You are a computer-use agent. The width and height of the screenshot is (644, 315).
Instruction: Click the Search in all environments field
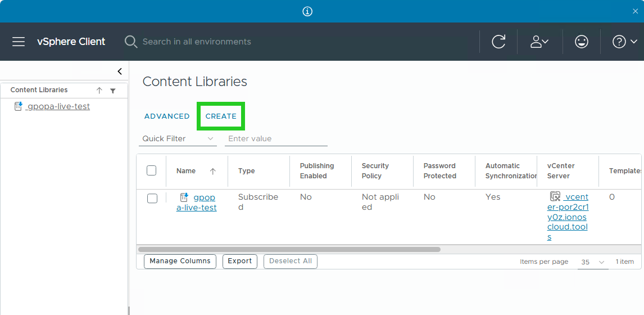[x=197, y=42]
